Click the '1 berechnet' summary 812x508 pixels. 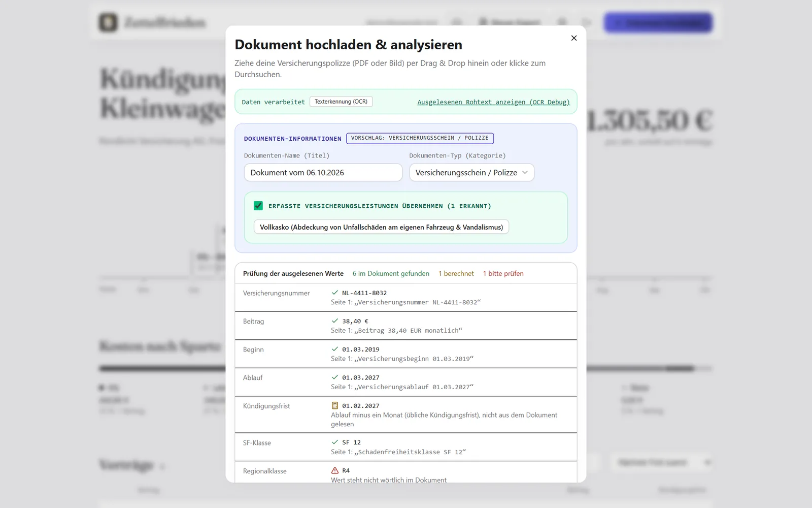click(x=456, y=273)
